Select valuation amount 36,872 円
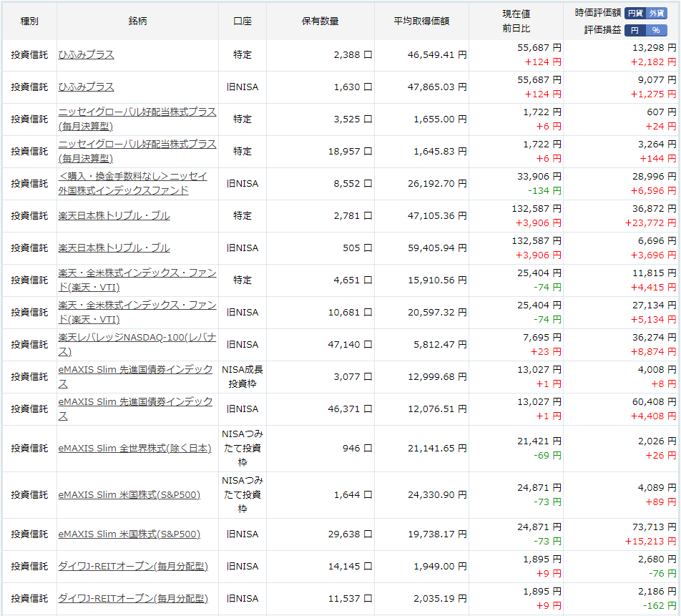Screen dimensions: 681x616 [654, 209]
